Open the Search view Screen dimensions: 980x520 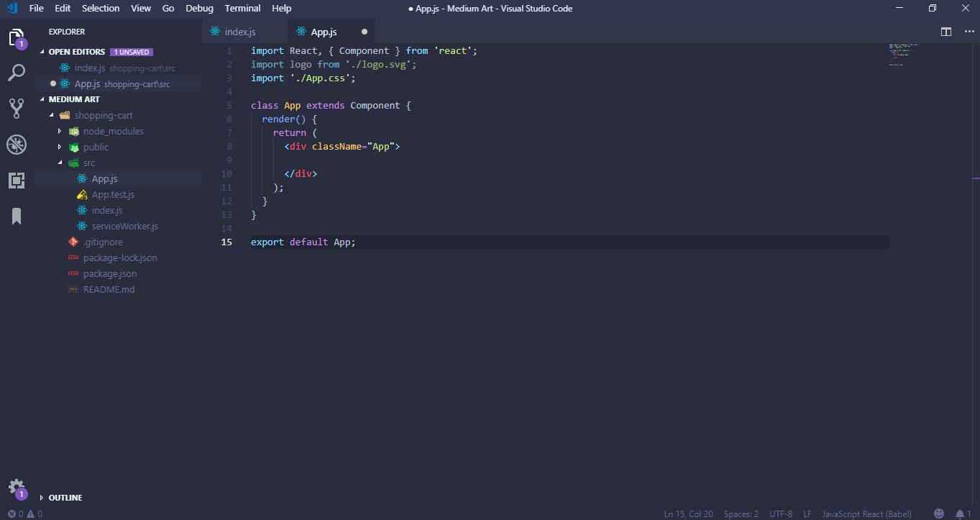[x=17, y=72]
